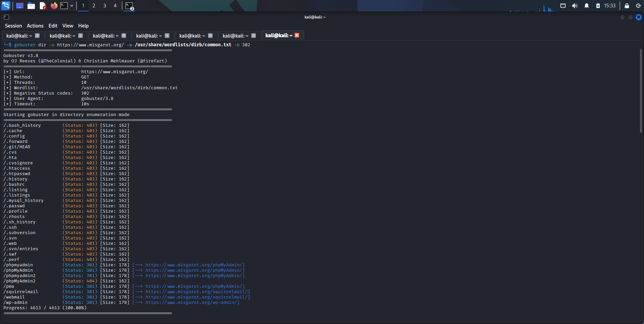Close the active terminal tab with the red X
The width and height of the screenshot is (644, 324).
coord(297,35)
